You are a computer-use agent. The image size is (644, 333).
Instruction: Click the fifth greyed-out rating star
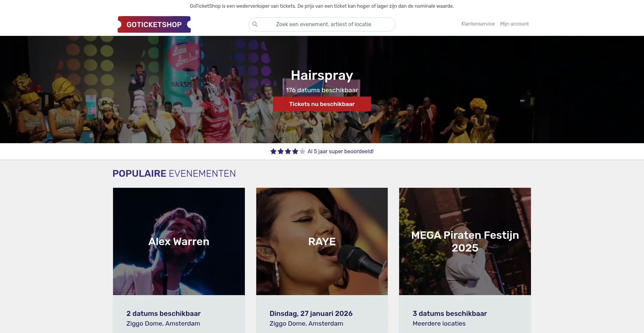tap(302, 152)
